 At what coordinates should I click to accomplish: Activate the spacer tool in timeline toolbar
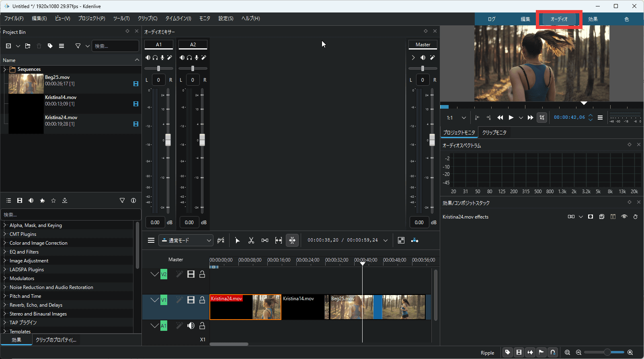point(265,240)
